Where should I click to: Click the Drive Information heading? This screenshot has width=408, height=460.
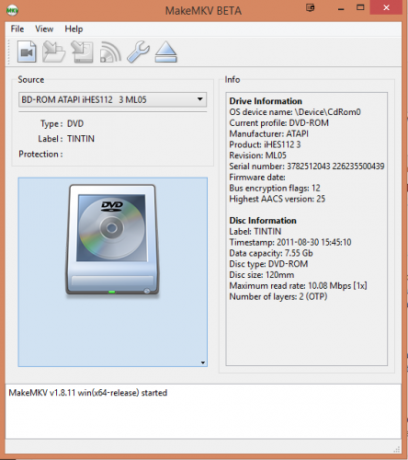266,101
